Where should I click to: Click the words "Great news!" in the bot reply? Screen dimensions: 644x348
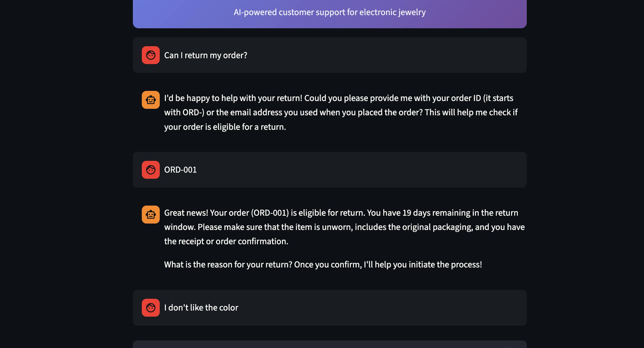tap(186, 213)
